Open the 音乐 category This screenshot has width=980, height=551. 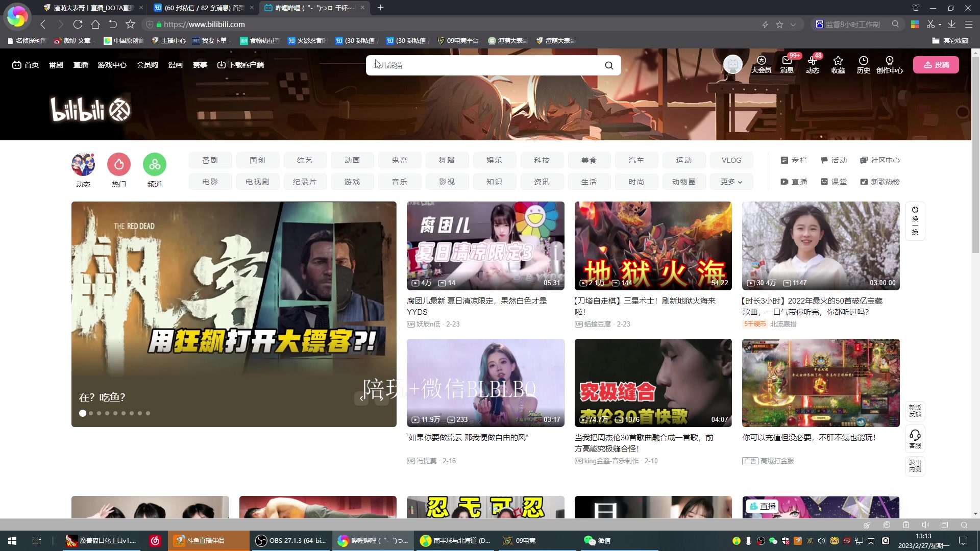coord(400,182)
